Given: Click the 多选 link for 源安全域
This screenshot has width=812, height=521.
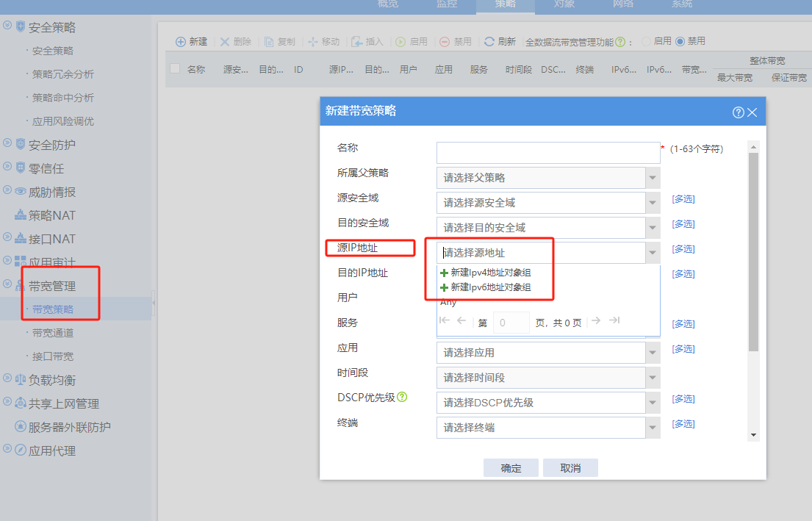Looking at the screenshot, I should tap(683, 199).
